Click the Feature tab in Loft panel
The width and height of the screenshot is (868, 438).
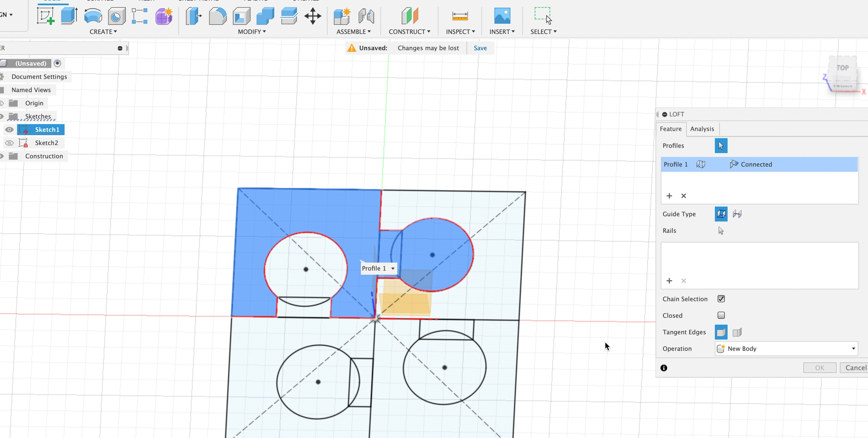point(671,129)
